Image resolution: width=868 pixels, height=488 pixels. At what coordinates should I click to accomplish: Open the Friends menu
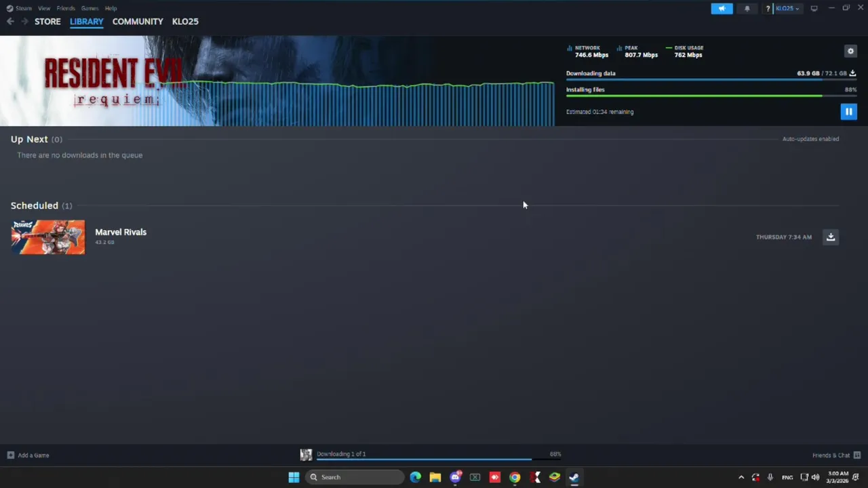coord(66,8)
